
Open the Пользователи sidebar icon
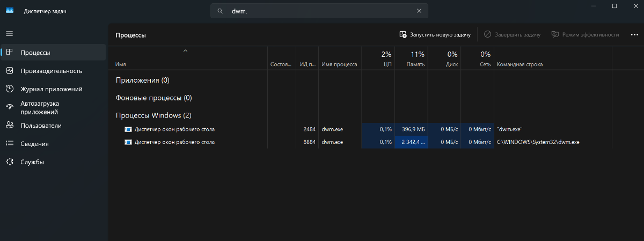coord(9,125)
